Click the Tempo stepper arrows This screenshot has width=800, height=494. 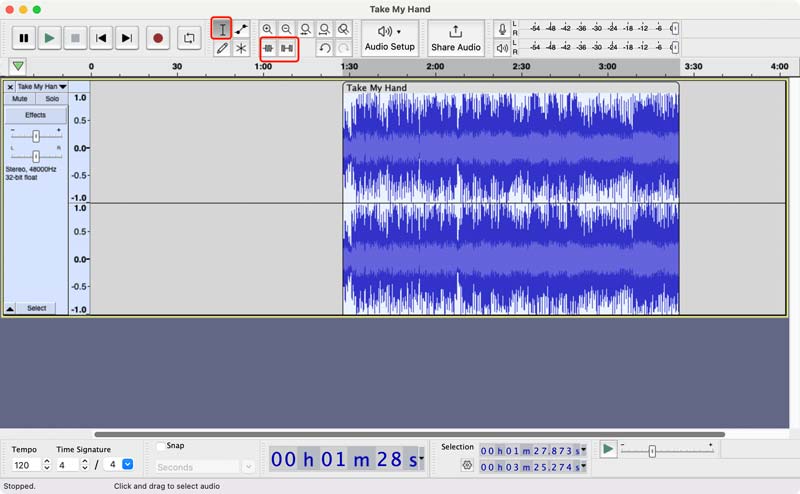(x=47, y=465)
